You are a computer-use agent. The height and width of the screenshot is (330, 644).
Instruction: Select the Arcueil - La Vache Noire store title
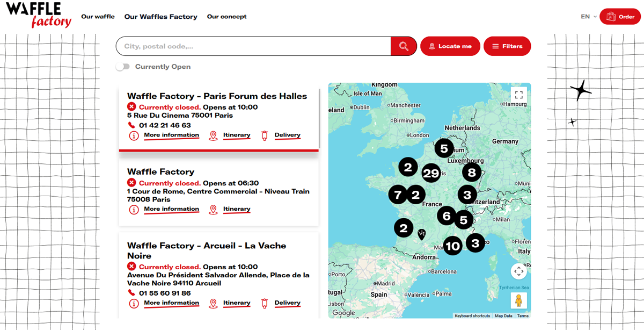pos(207,250)
